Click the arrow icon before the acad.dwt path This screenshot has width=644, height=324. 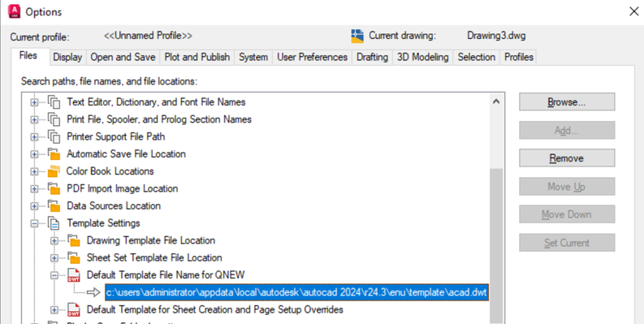pos(93,292)
